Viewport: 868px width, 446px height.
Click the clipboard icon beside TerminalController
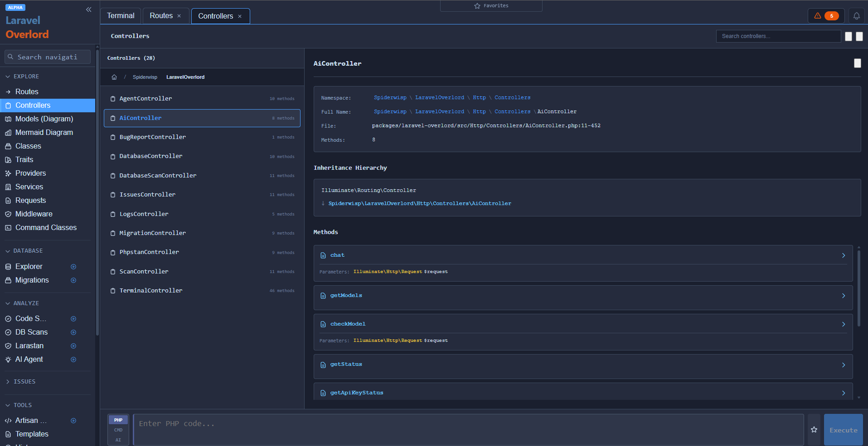113,291
